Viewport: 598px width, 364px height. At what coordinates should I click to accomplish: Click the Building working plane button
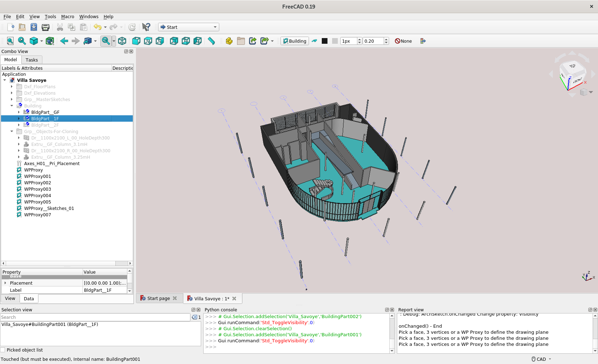295,41
